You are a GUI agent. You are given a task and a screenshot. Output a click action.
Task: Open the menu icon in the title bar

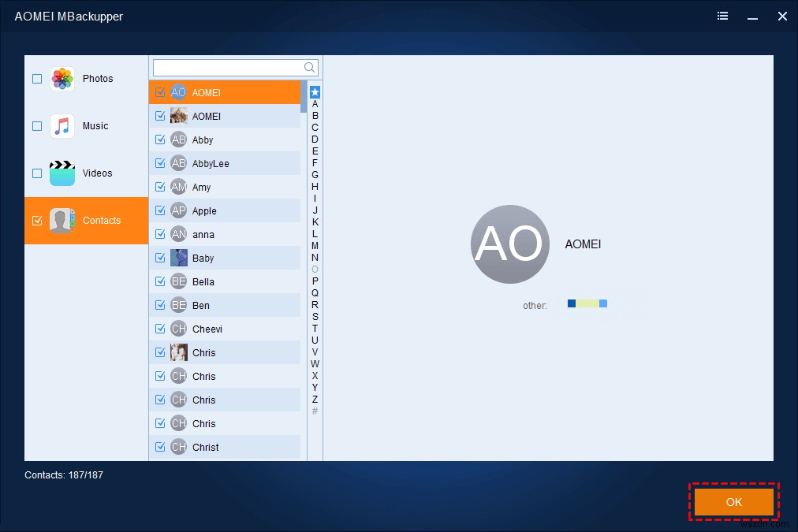point(722,16)
